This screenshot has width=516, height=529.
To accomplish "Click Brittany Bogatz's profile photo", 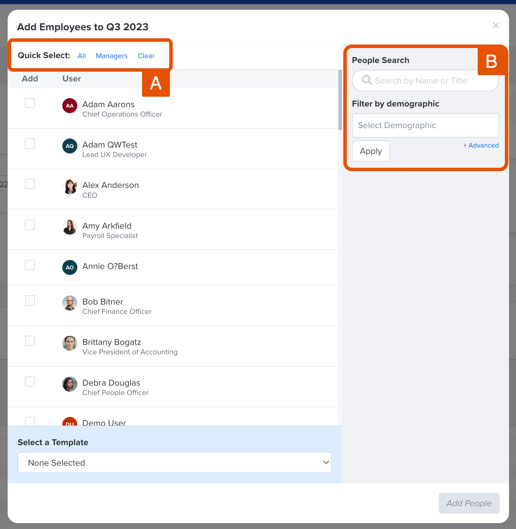I will click(70, 343).
